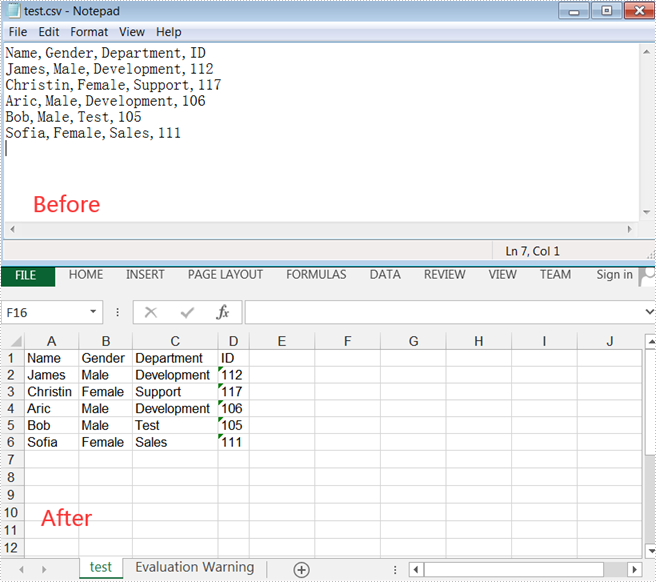Select cell containing 'Name'

tap(51, 359)
